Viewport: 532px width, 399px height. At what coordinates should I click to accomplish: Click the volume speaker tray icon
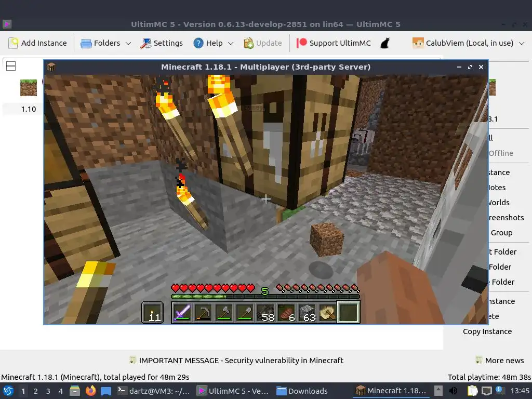coord(453,391)
